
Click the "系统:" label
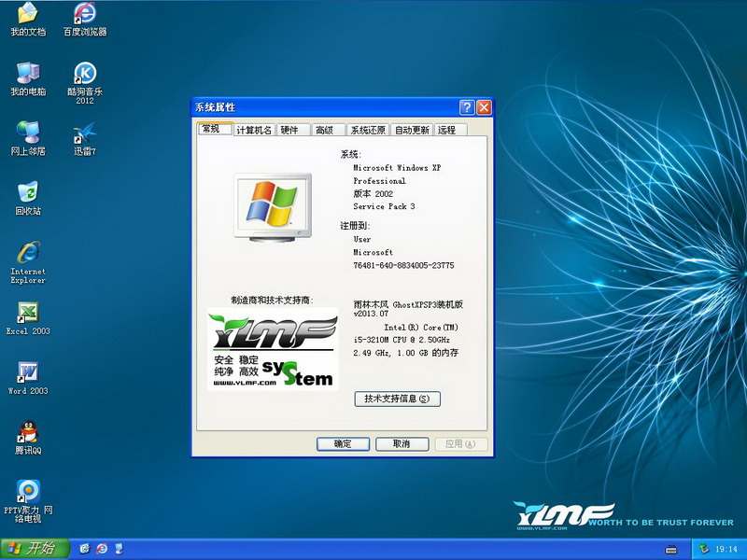point(351,154)
